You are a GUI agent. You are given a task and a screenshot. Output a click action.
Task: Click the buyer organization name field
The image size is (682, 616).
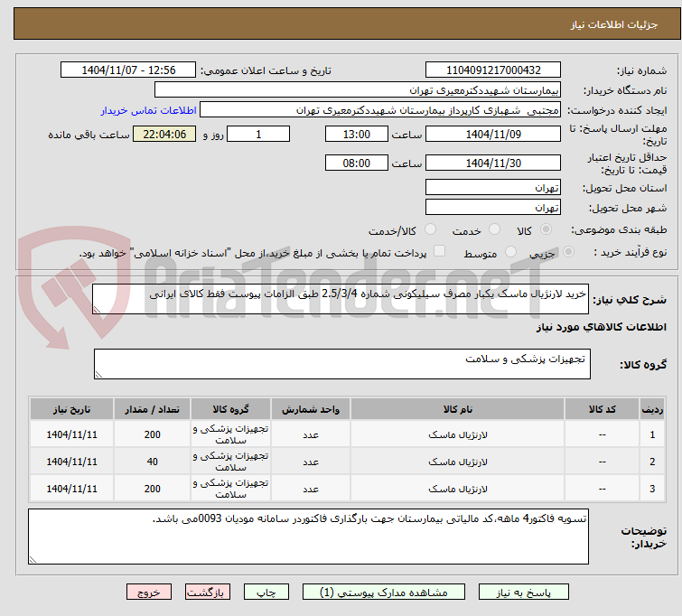click(x=358, y=90)
